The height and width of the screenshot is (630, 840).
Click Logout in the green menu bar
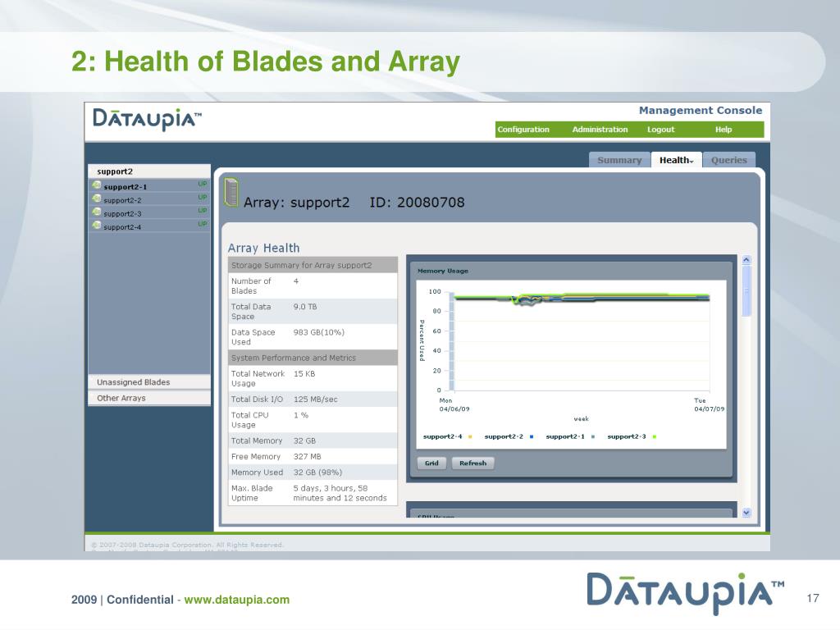click(660, 130)
